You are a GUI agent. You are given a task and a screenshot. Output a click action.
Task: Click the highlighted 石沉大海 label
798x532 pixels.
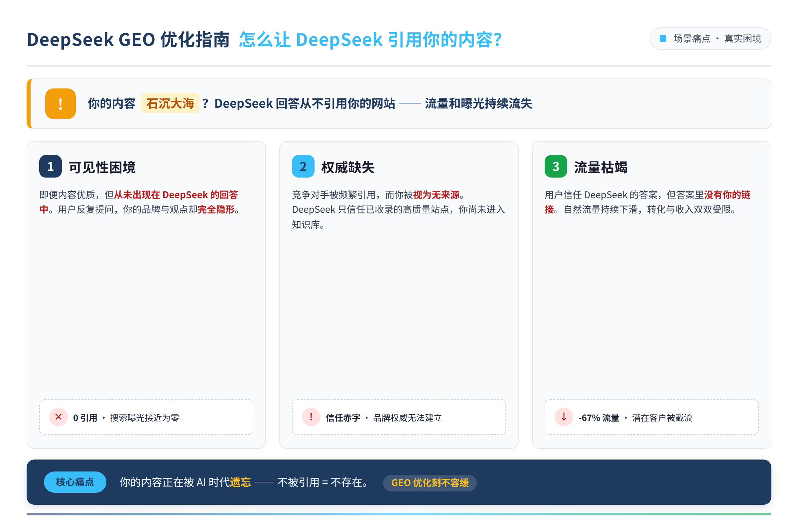[170, 103]
